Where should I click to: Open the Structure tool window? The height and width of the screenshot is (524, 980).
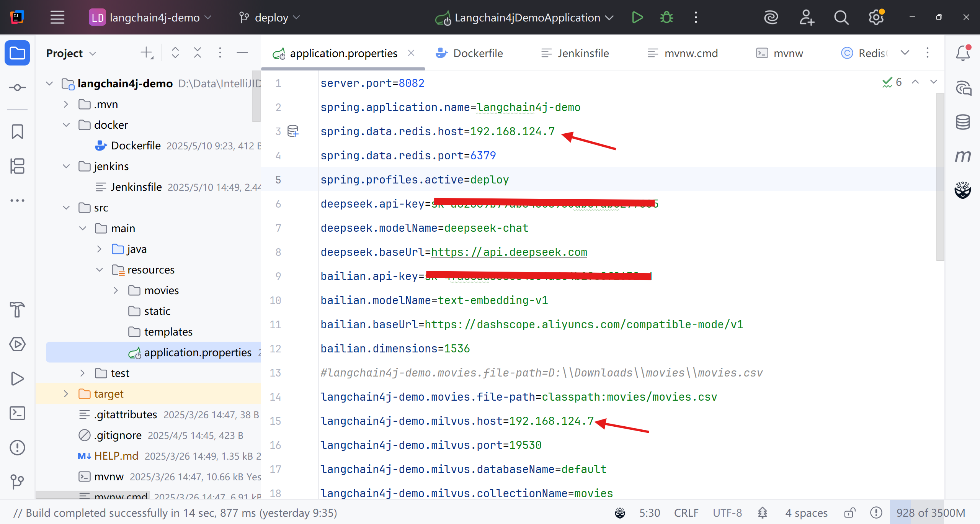17,166
